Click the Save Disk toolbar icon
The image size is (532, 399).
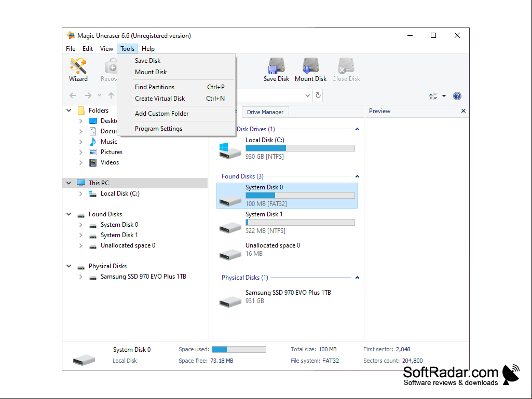point(276,70)
